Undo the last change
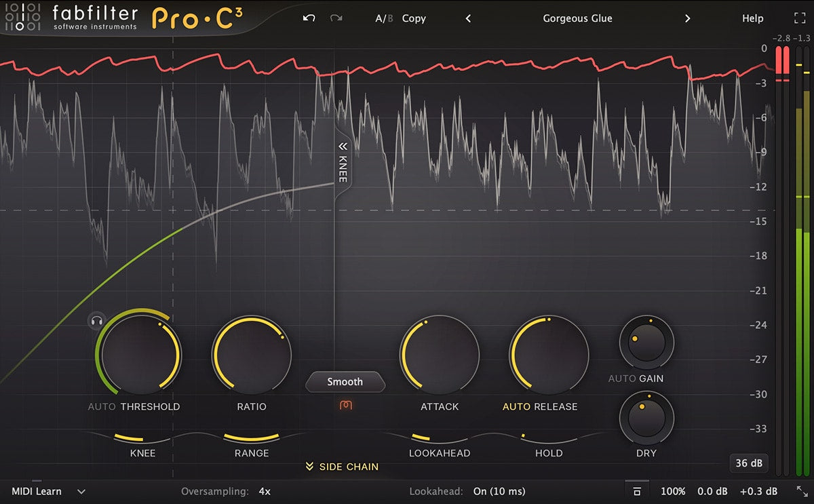The height and width of the screenshot is (504, 814). click(309, 18)
